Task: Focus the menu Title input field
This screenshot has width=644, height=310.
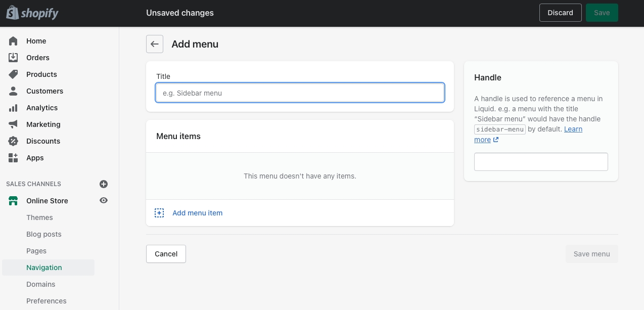Action: tap(300, 93)
